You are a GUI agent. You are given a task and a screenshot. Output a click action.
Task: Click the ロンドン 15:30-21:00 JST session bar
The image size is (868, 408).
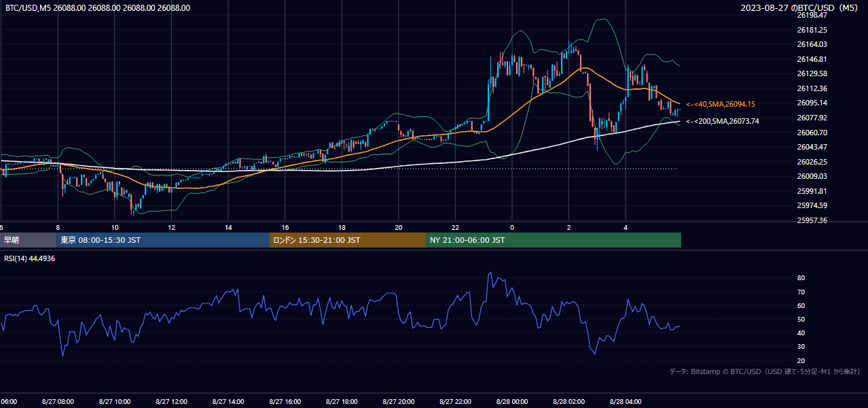pyautogui.click(x=348, y=240)
